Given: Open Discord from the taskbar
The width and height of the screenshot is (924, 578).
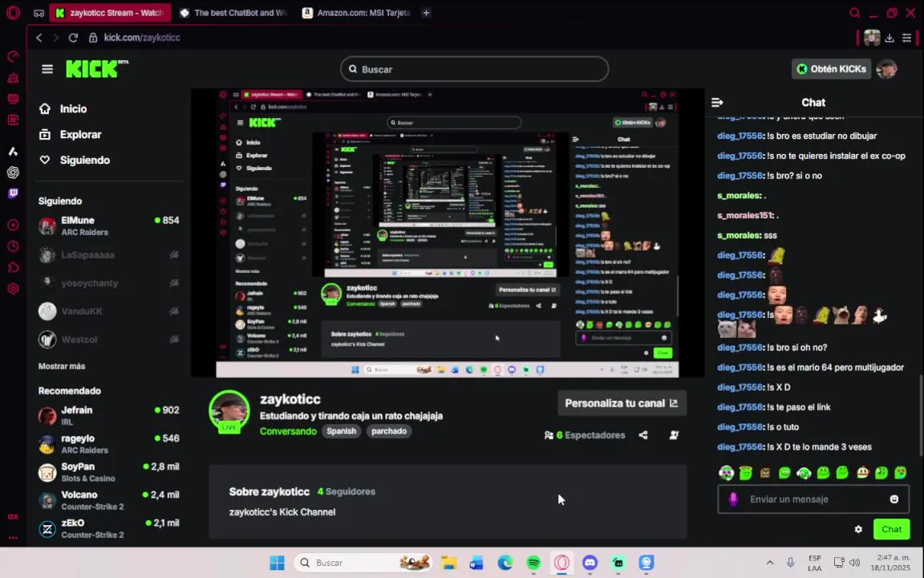Looking at the screenshot, I should 590,563.
